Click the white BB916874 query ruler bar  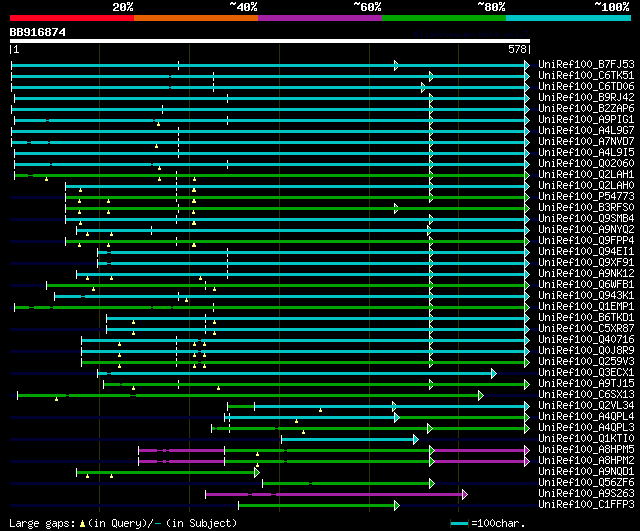point(270,41)
